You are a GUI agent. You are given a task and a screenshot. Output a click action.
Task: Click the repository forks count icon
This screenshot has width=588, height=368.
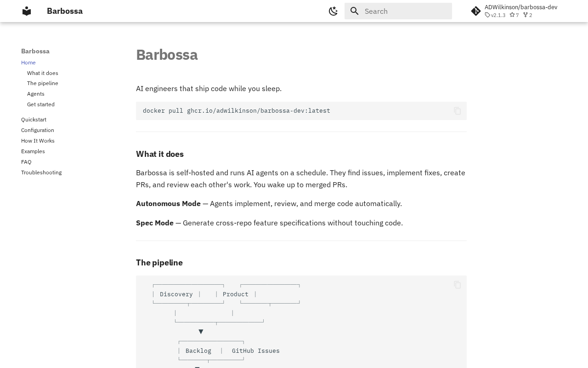(526, 15)
